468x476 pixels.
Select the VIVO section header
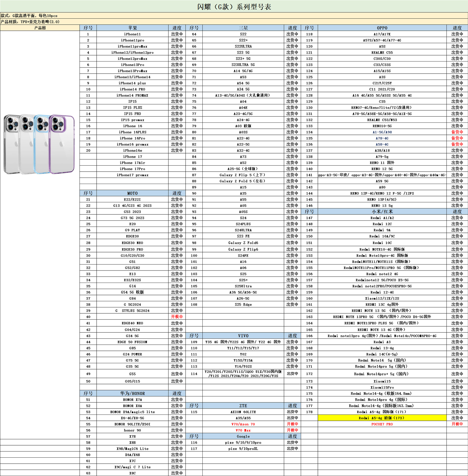(x=243, y=336)
